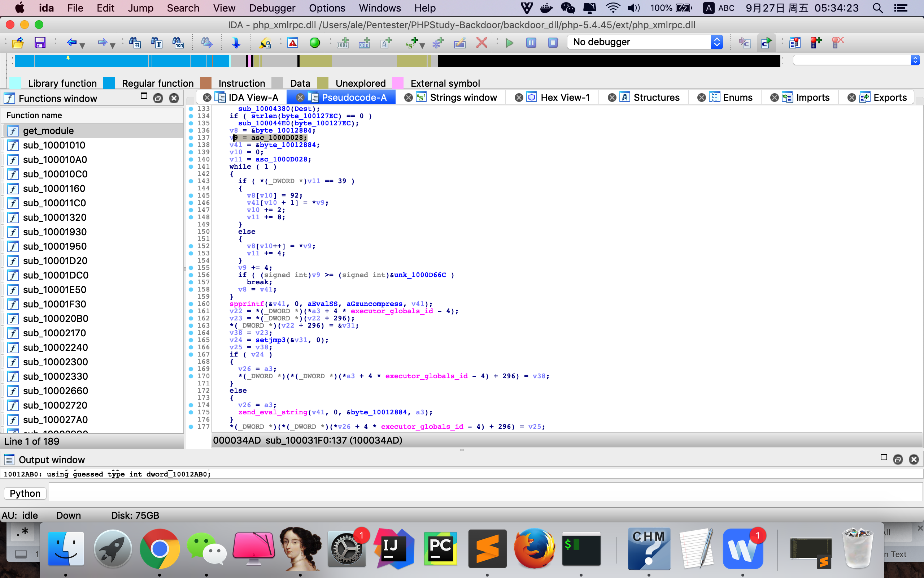Select sub_10001320 in the functions list
924x578 pixels.
click(x=92, y=217)
